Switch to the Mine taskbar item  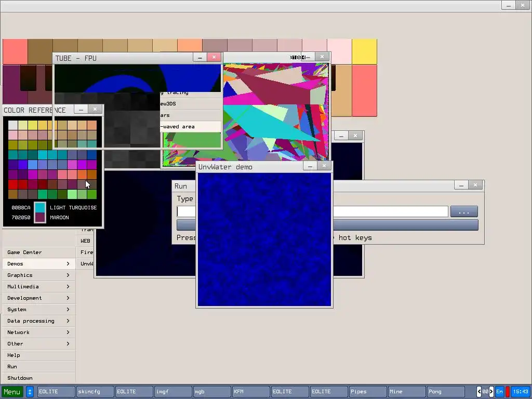coord(407,392)
